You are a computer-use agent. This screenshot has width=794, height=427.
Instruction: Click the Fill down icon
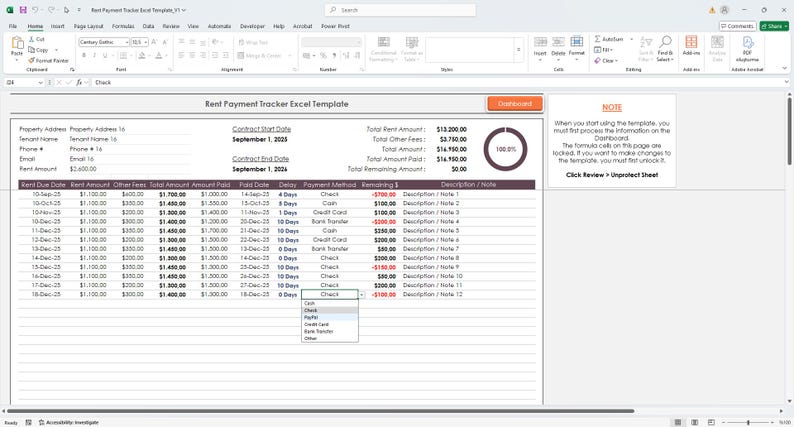click(598, 50)
